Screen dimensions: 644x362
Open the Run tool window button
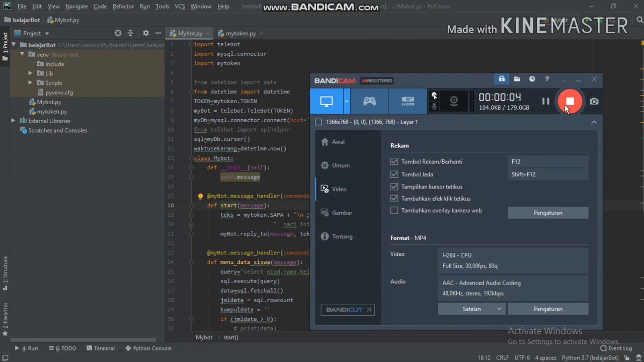pyautogui.click(x=26, y=348)
